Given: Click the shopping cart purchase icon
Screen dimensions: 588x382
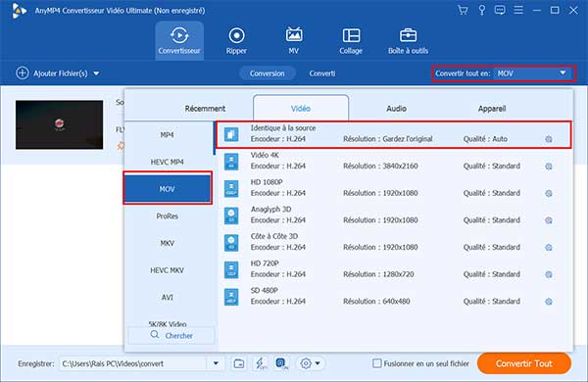Looking at the screenshot, I should [x=463, y=10].
